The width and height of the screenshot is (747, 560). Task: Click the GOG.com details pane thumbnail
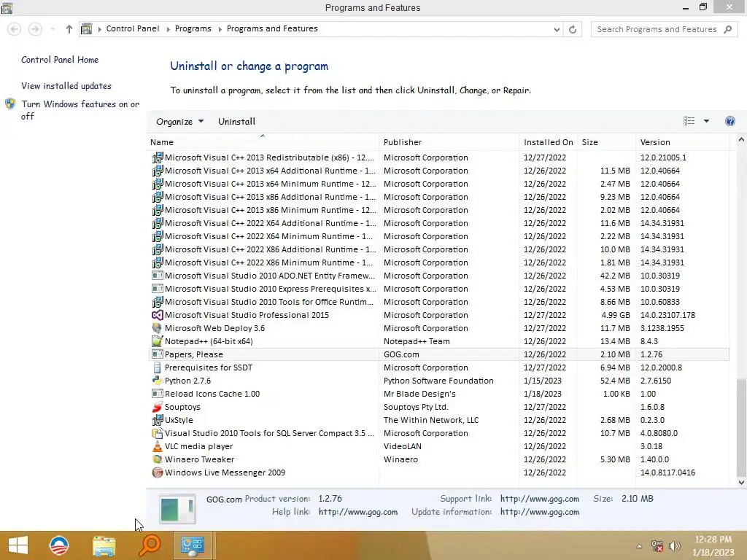pyautogui.click(x=177, y=509)
